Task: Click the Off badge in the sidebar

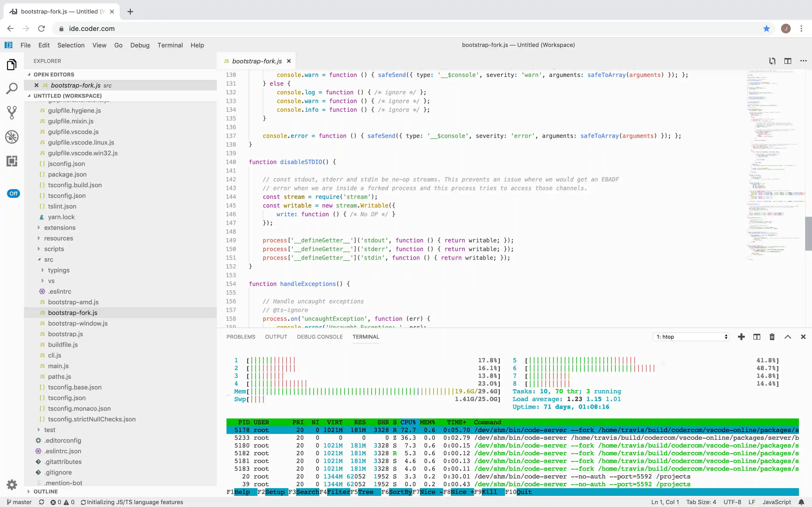Action: tap(13, 194)
